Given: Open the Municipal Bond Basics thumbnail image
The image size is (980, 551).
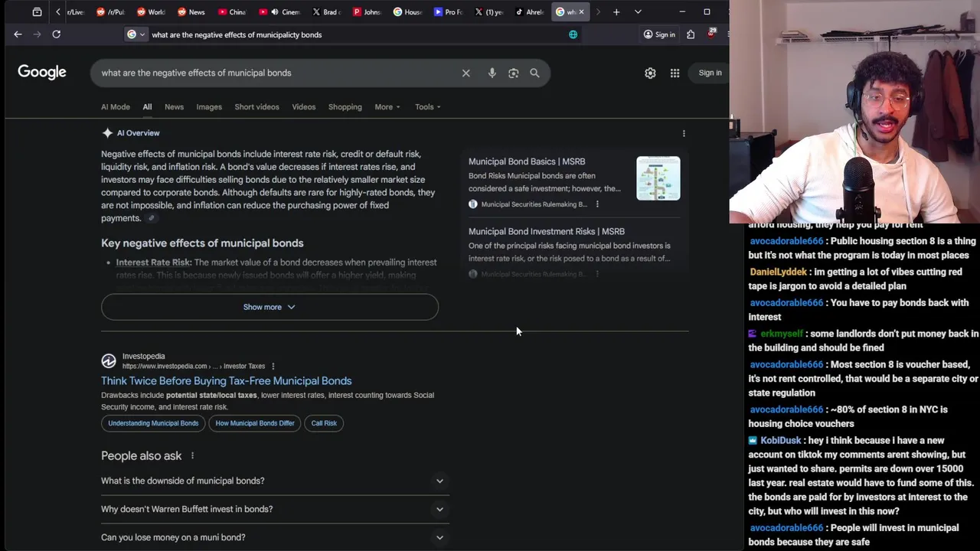Looking at the screenshot, I should (x=658, y=178).
